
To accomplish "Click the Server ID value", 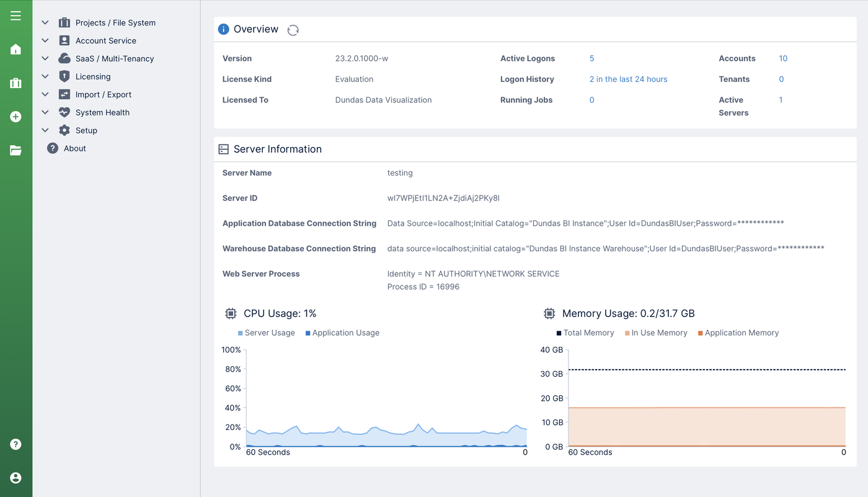I will pos(443,199).
